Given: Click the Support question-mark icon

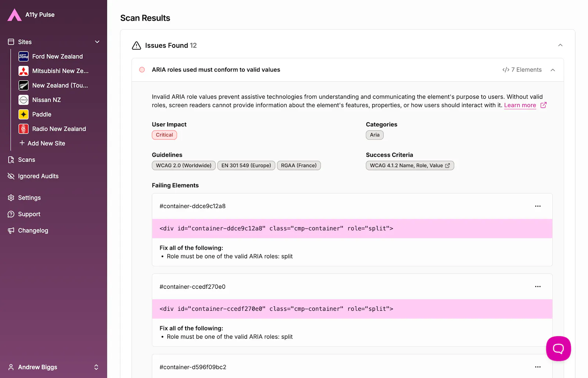Looking at the screenshot, I should [x=11, y=214].
